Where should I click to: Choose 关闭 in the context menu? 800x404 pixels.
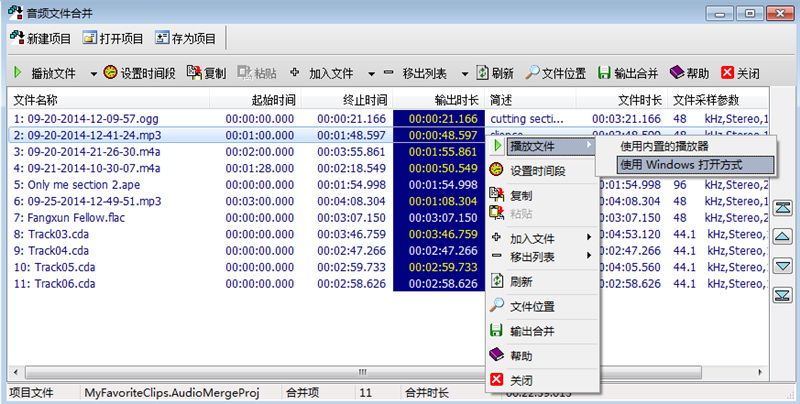tap(542, 380)
